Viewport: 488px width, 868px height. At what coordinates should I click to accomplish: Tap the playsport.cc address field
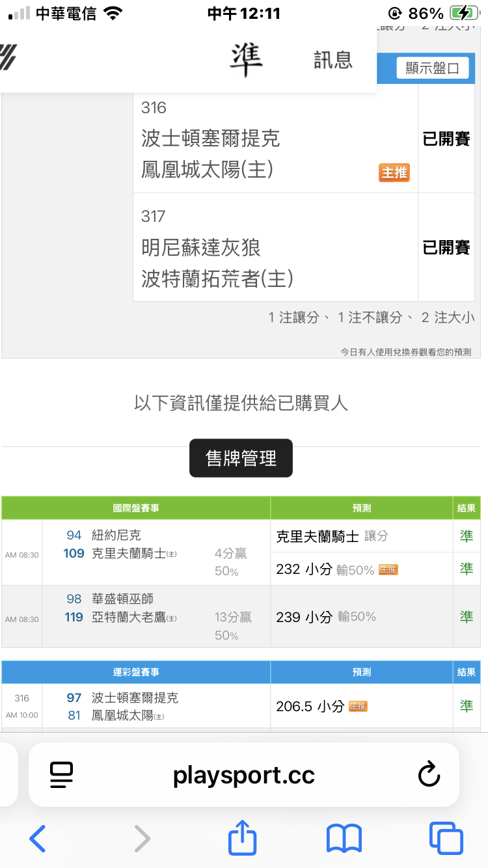pyautogui.click(x=244, y=774)
